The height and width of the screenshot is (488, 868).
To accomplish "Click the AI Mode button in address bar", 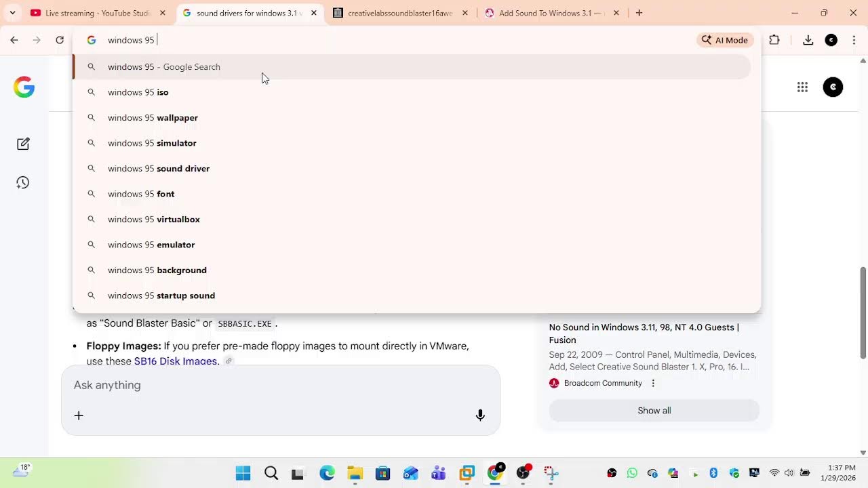I will coord(725,40).
